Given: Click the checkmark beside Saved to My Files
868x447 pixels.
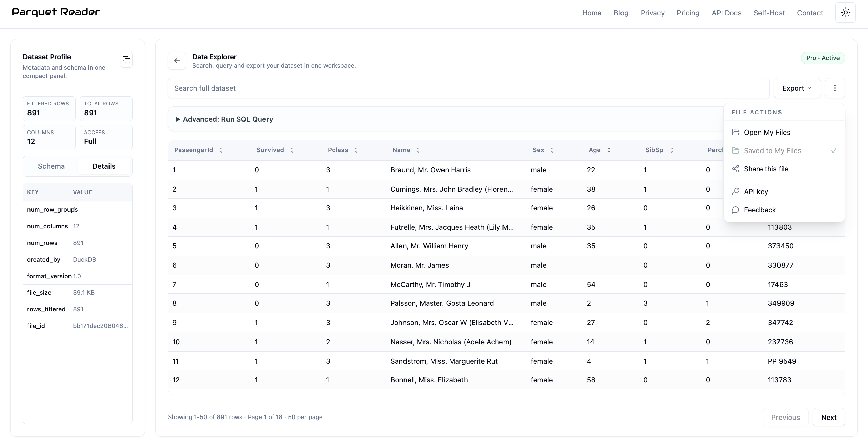Looking at the screenshot, I should tap(834, 150).
